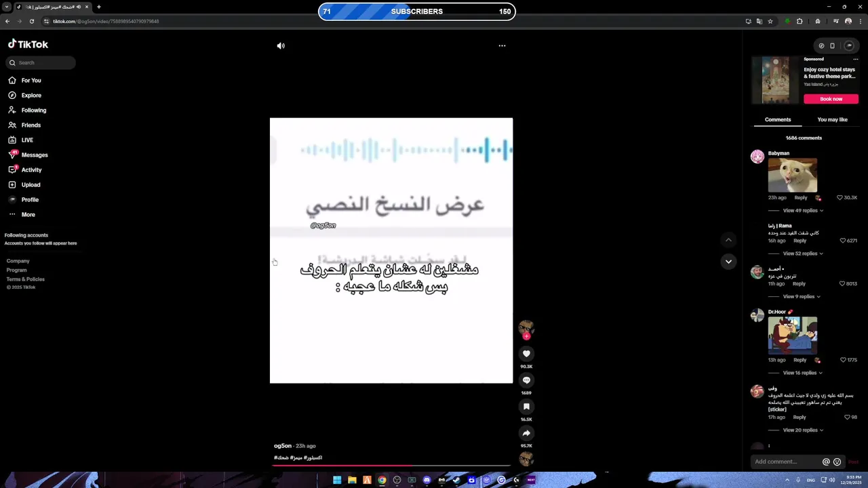The image size is (868, 488).
Task: Reply to Babyman's comment
Action: point(800,198)
